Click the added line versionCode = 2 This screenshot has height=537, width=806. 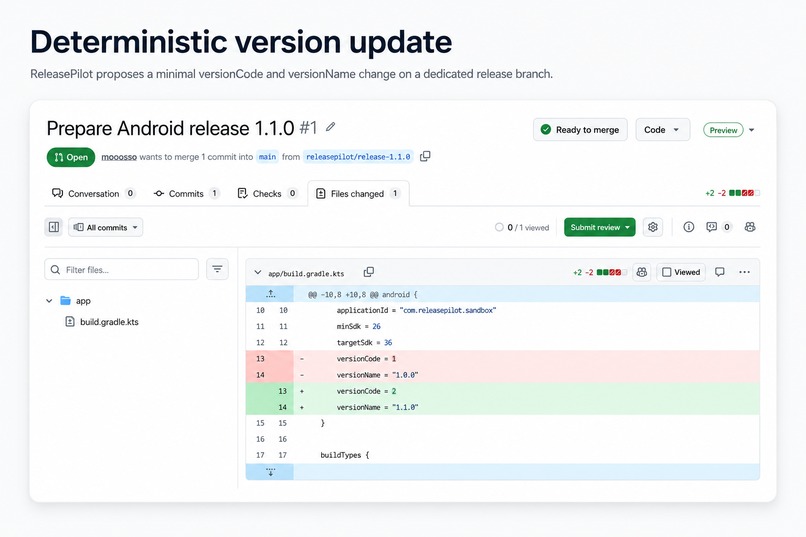pyautogui.click(x=503, y=391)
